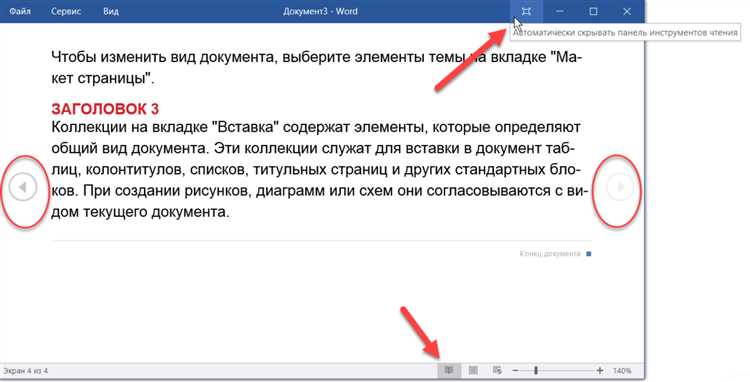Toggle auto-hide reading toolbar icon
The height and width of the screenshot is (382, 750).
pyautogui.click(x=526, y=11)
